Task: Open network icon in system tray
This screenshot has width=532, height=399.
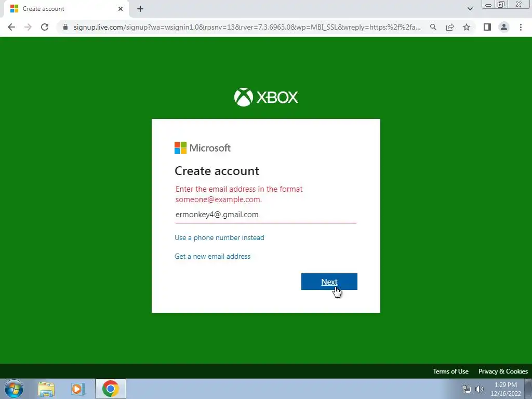Action: pyautogui.click(x=467, y=389)
